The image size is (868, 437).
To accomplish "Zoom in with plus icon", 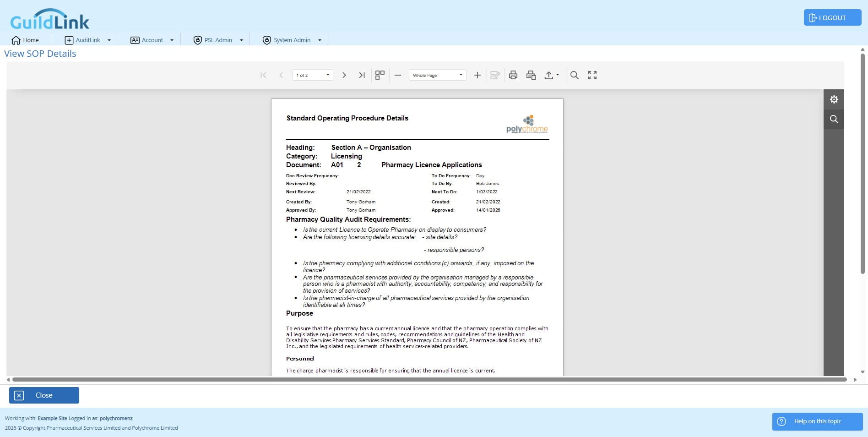I will (x=477, y=75).
